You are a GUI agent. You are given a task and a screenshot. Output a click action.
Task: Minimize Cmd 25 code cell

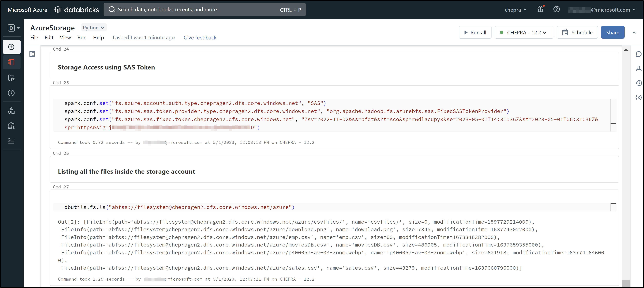[613, 123]
